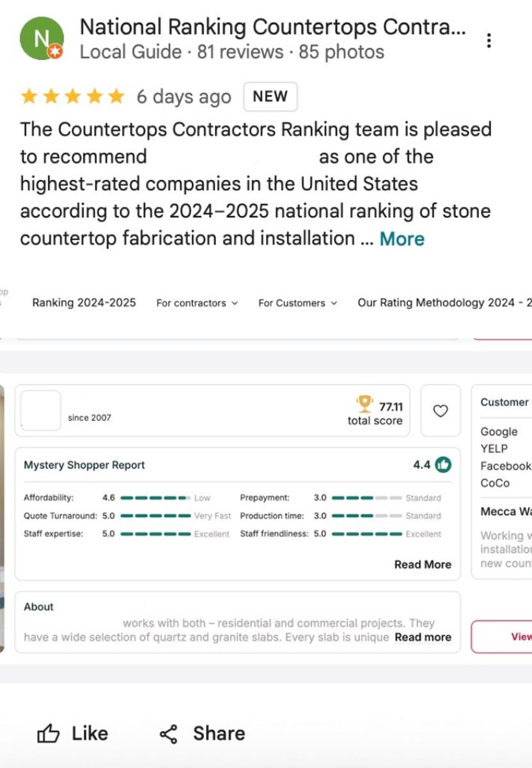Expand review text with More link

[x=402, y=239]
